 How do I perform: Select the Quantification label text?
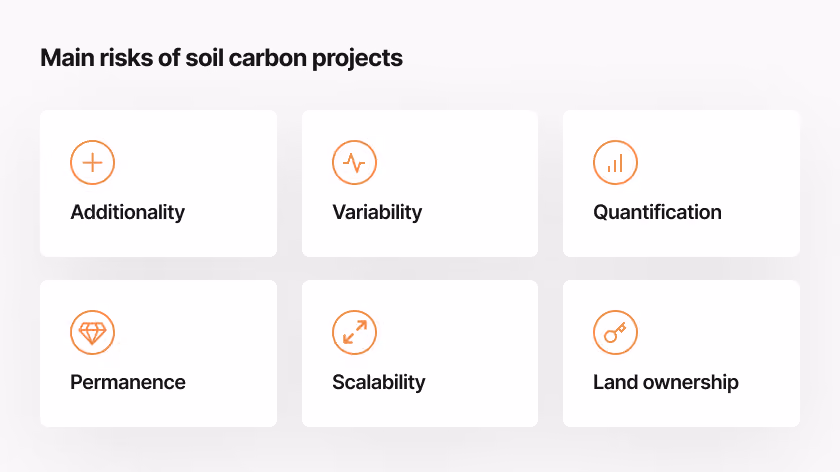point(657,212)
